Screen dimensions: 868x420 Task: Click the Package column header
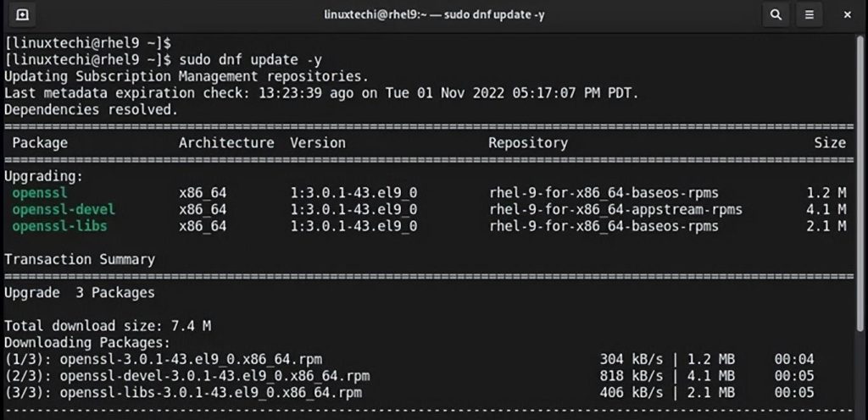(x=40, y=143)
